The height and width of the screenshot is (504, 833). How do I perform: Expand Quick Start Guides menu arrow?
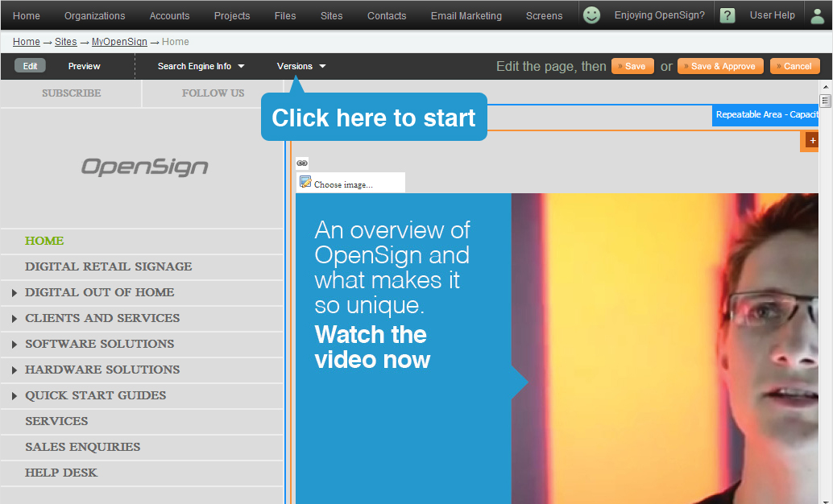pyautogui.click(x=15, y=395)
